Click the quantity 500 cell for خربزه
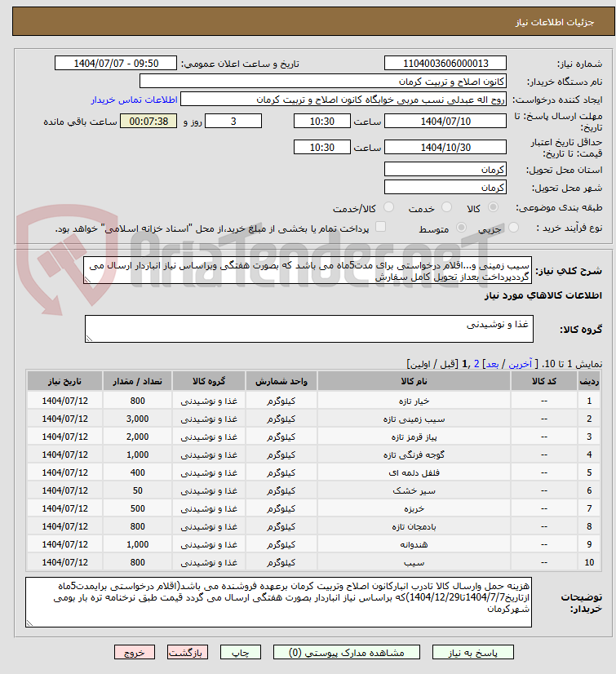 [x=138, y=508]
